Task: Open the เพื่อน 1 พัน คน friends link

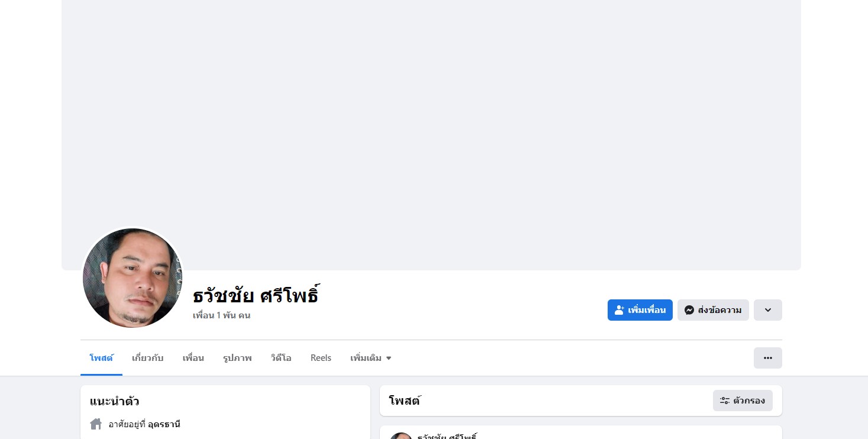Action: [221, 315]
